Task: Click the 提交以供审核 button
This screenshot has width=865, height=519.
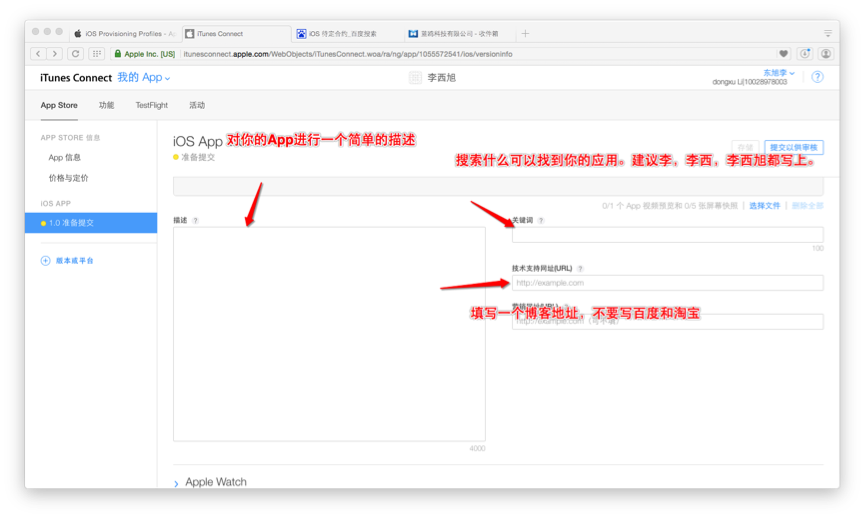Action: coord(794,147)
